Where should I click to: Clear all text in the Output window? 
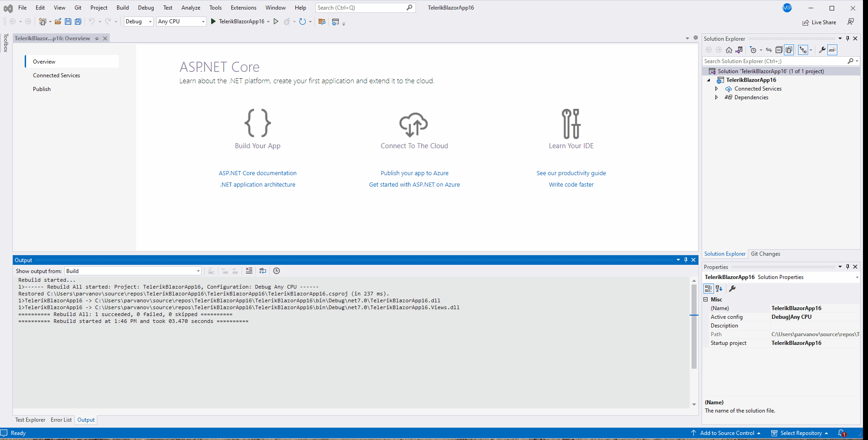pos(249,271)
